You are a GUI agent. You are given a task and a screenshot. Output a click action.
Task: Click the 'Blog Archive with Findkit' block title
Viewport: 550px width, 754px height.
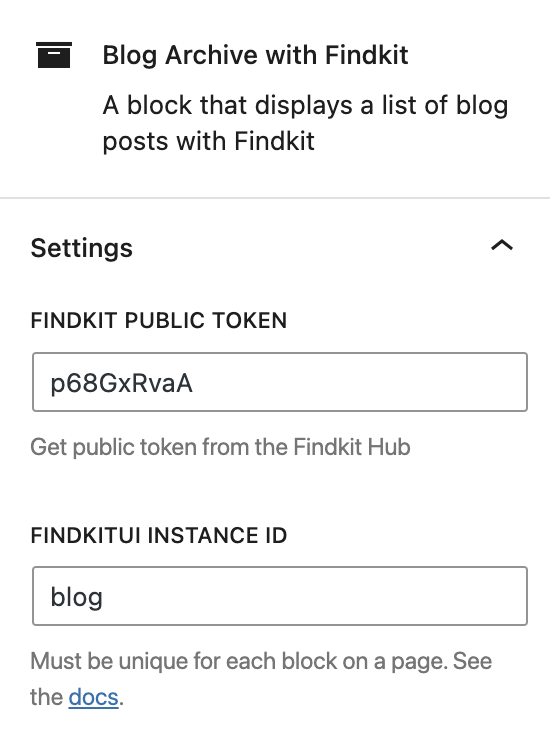[x=255, y=55]
